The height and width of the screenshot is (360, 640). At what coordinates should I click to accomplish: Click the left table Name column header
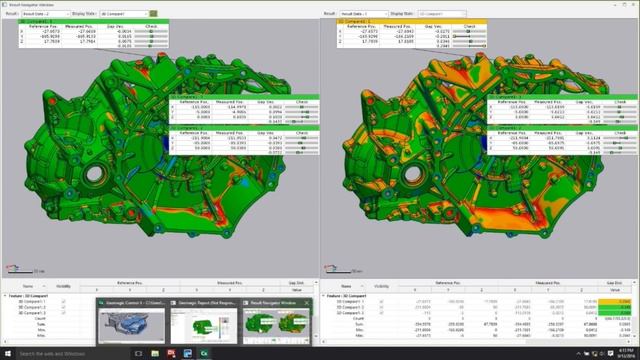pos(28,286)
